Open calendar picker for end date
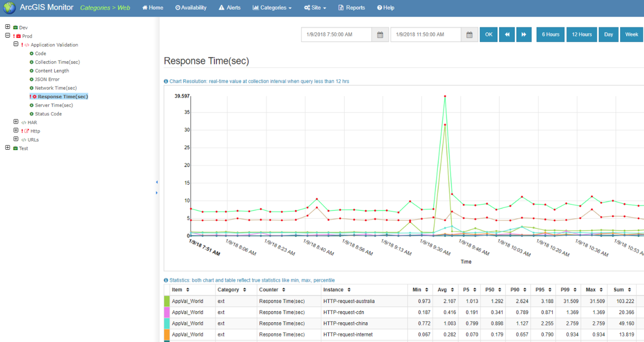The image size is (644, 342). 469,35
